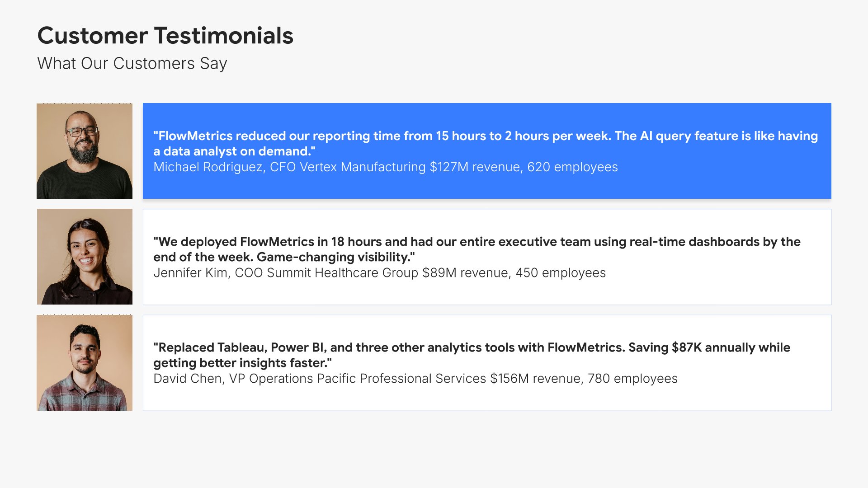Select the name "Jennifer Kim"
The image size is (868, 488).
click(190, 273)
